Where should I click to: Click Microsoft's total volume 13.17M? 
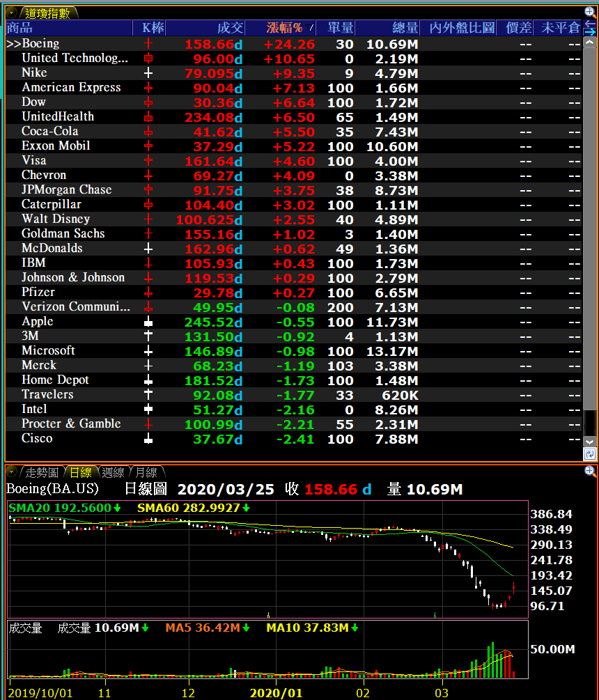(392, 351)
